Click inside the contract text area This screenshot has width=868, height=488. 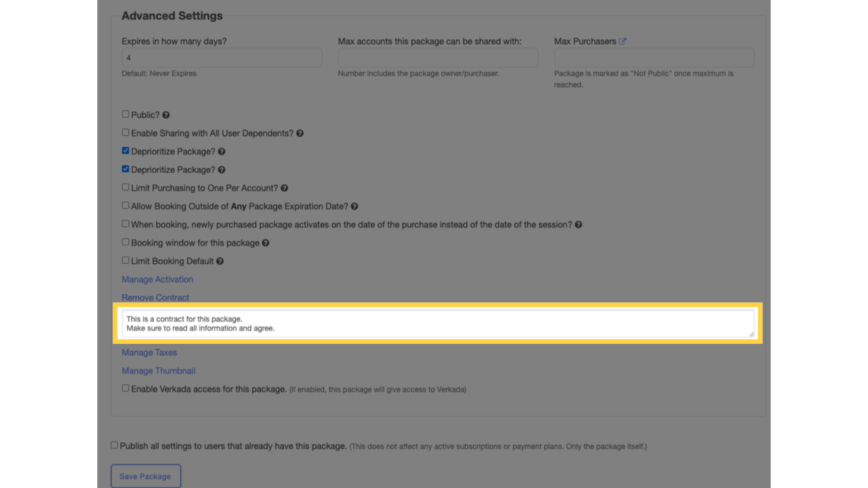(438, 323)
